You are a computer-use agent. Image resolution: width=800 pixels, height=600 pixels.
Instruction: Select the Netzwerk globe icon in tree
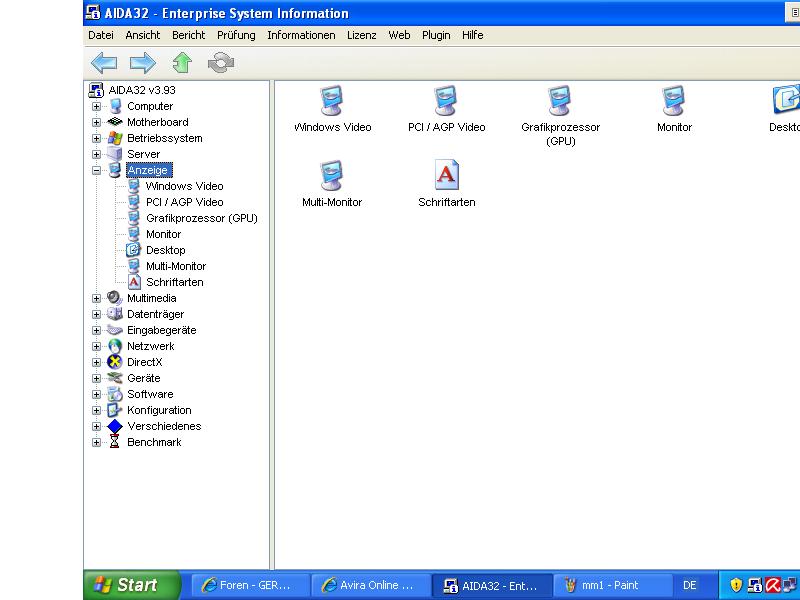pos(115,346)
